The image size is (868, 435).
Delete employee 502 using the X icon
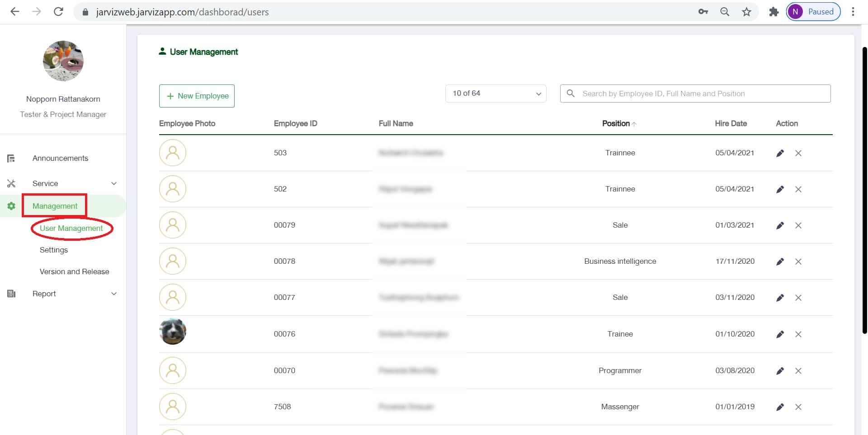click(798, 189)
